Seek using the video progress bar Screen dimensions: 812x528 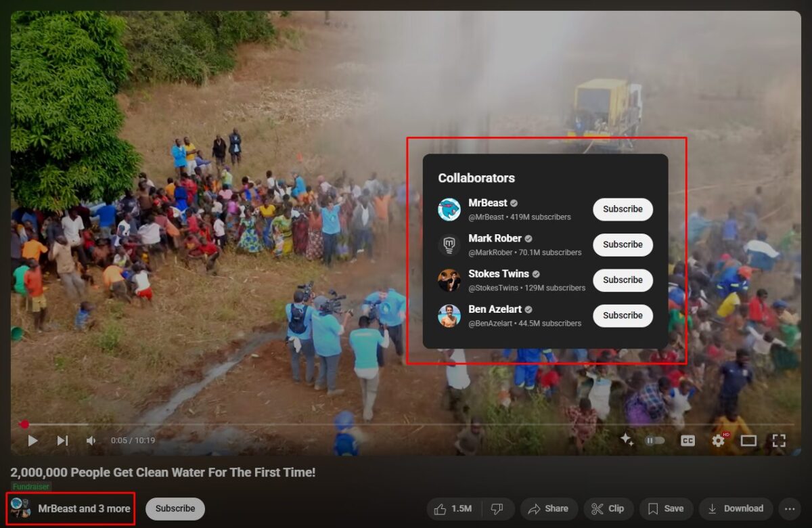[271, 425]
